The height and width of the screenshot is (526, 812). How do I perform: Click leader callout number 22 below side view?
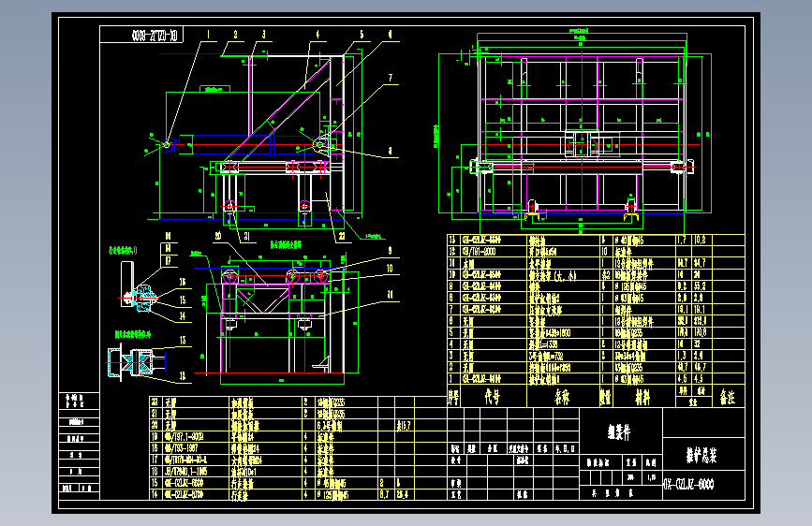click(x=342, y=236)
